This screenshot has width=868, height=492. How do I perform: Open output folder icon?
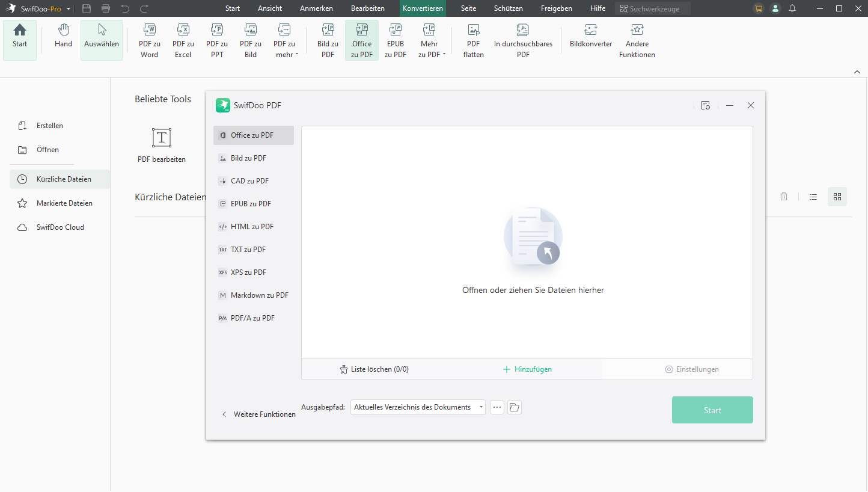(x=515, y=407)
